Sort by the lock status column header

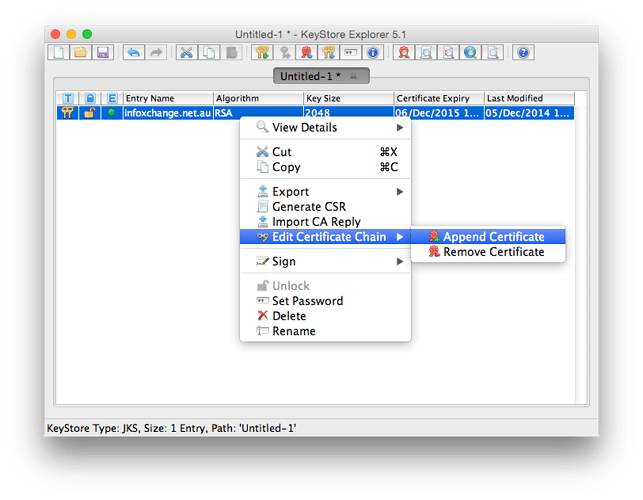coord(90,98)
